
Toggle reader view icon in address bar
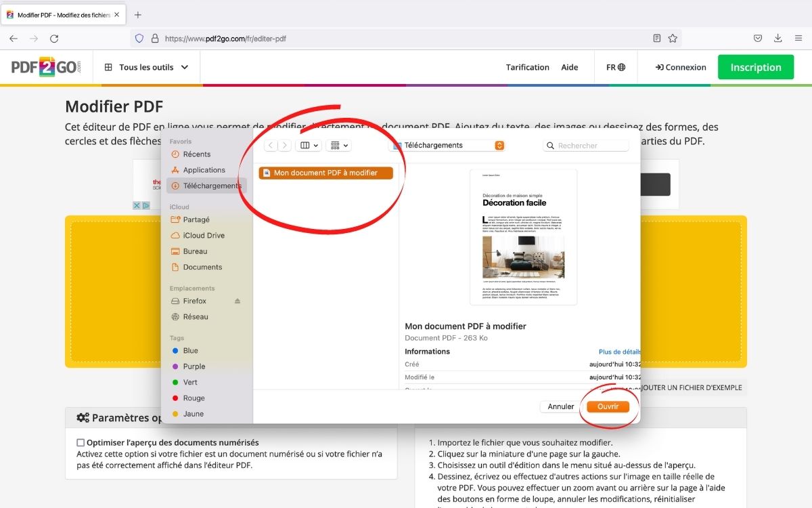point(656,39)
